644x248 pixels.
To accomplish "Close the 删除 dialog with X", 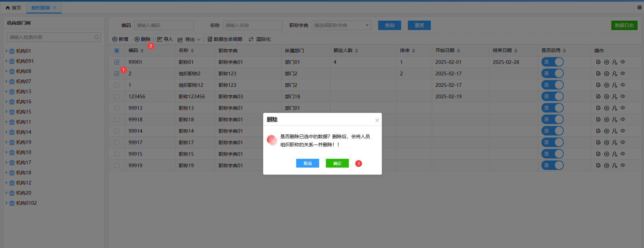I will [377, 120].
